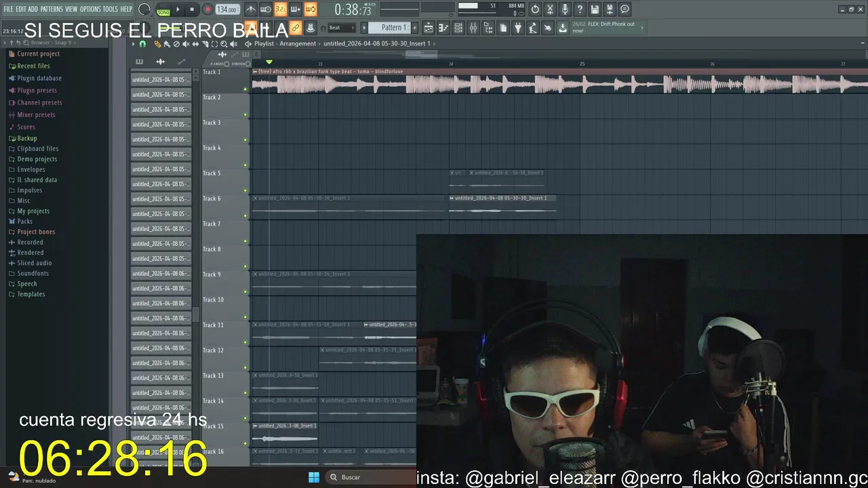868x488 pixels.
Task: Expand Plugin database in Browser
Action: point(39,78)
